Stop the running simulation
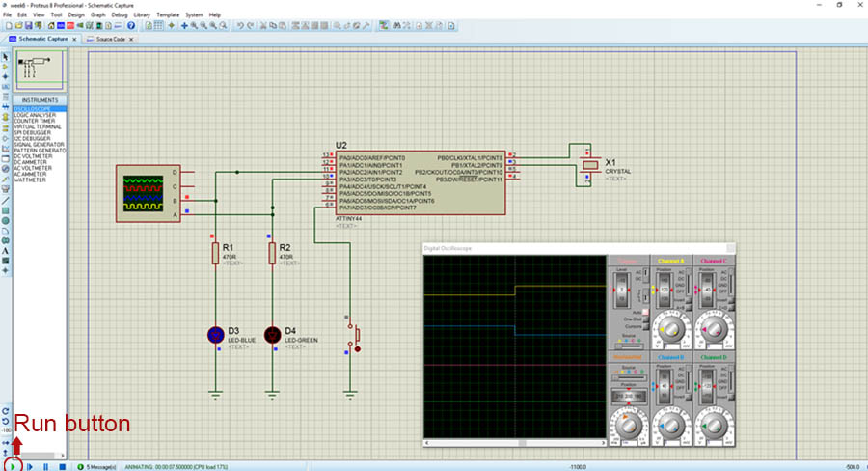 click(63, 467)
